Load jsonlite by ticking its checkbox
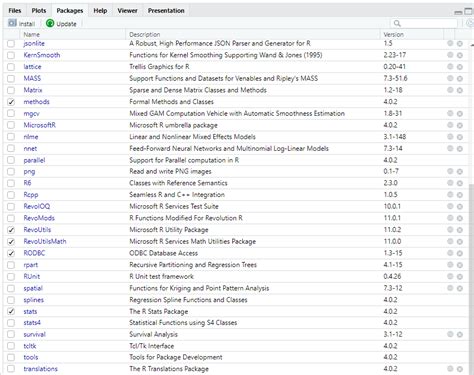The height and width of the screenshot is (375, 474). pos(11,44)
